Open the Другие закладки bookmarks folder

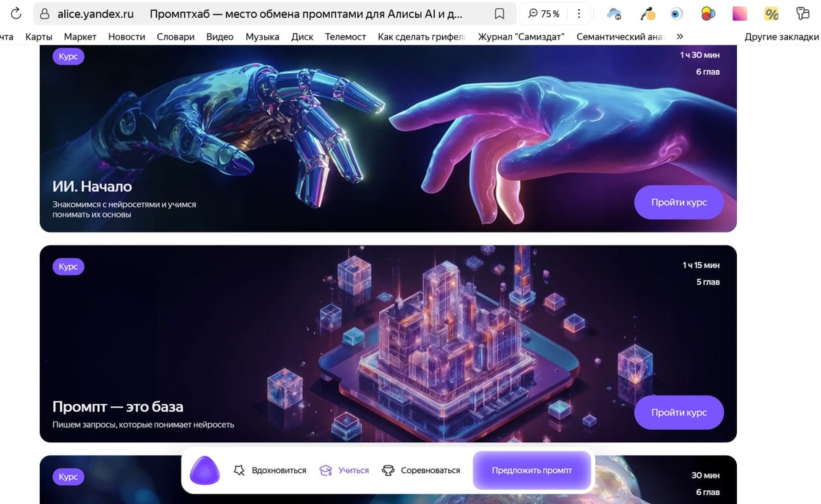coord(781,37)
